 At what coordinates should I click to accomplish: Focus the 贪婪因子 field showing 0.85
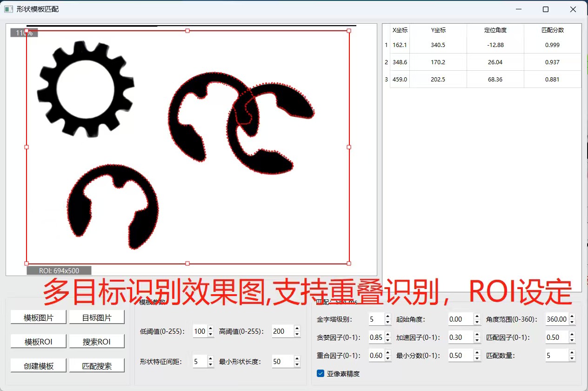click(x=376, y=337)
